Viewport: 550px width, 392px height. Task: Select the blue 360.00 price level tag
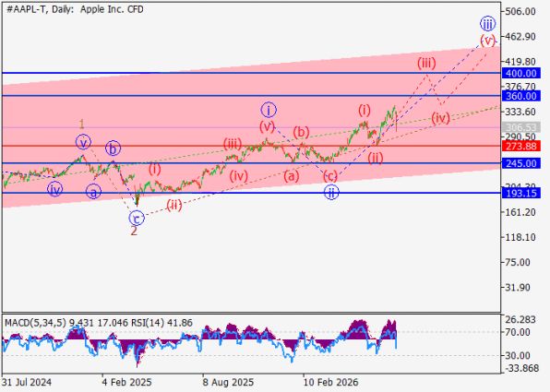pyautogui.click(x=520, y=96)
